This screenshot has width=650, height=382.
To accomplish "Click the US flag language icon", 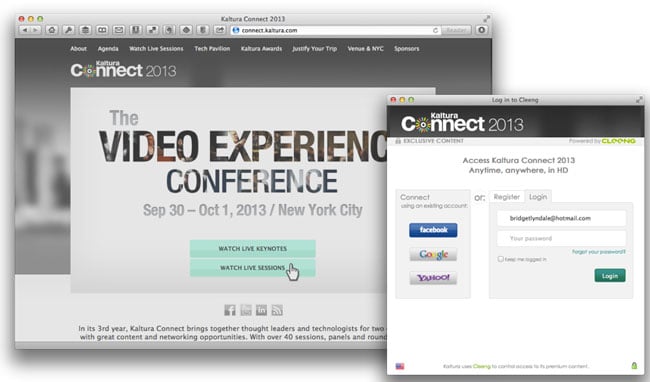I will (400, 366).
